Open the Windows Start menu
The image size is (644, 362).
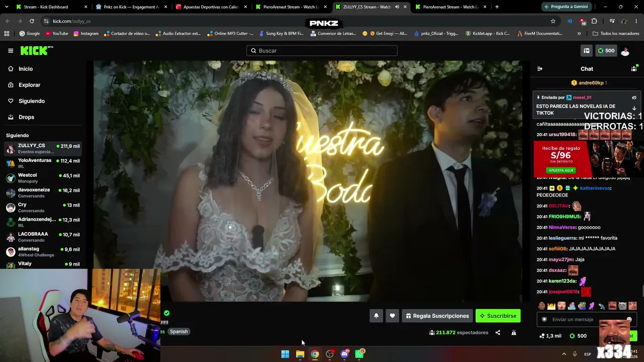click(x=285, y=354)
